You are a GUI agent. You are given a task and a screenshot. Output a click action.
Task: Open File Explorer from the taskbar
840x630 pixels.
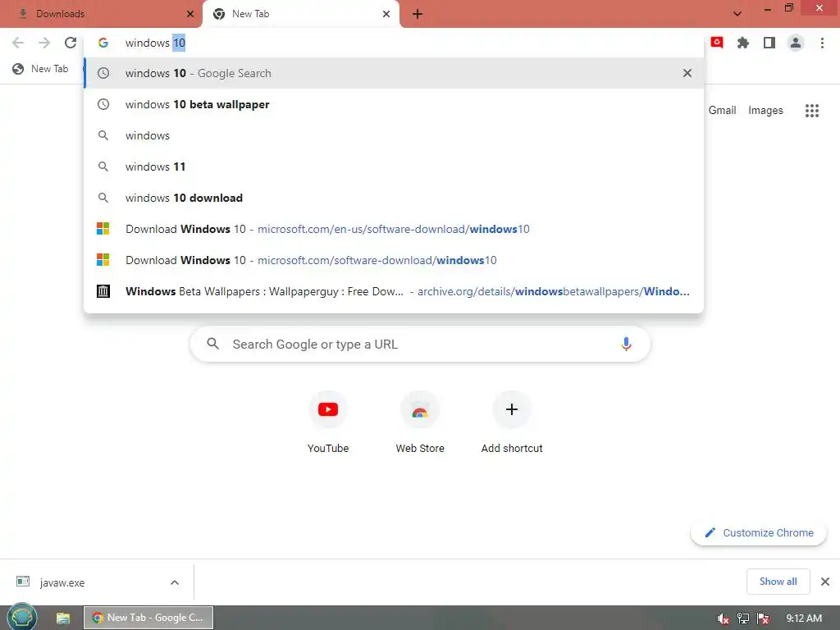click(62, 618)
